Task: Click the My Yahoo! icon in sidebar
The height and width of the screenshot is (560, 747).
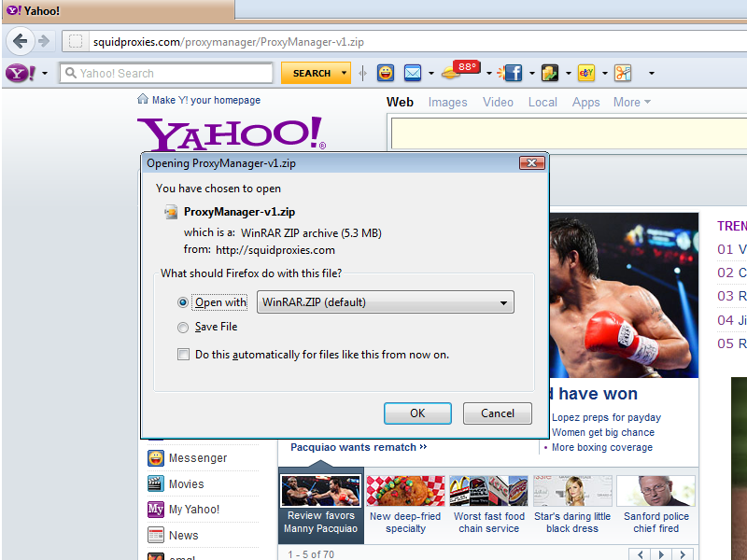Action: [155, 509]
